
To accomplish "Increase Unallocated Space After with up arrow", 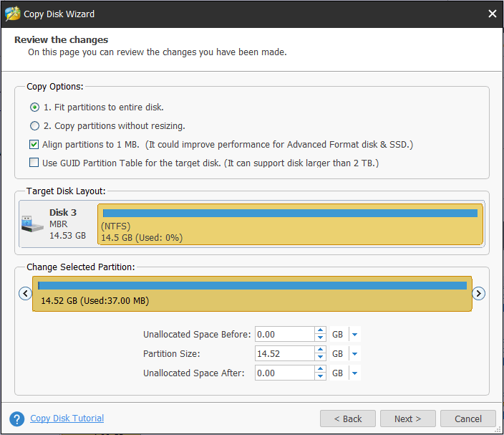I will (x=320, y=369).
